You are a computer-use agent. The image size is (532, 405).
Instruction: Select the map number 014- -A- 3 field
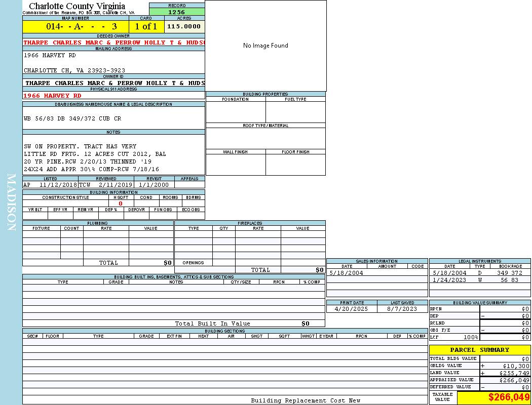(75, 26)
